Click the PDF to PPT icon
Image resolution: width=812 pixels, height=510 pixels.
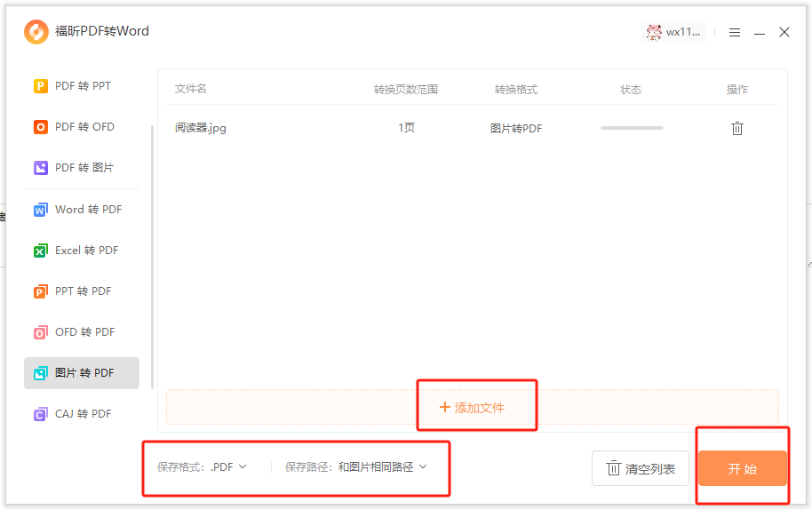coord(40,86)
